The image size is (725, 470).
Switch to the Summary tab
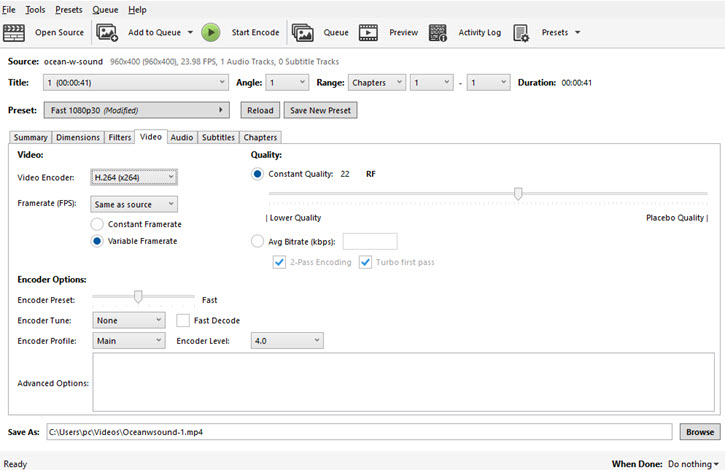31,137
